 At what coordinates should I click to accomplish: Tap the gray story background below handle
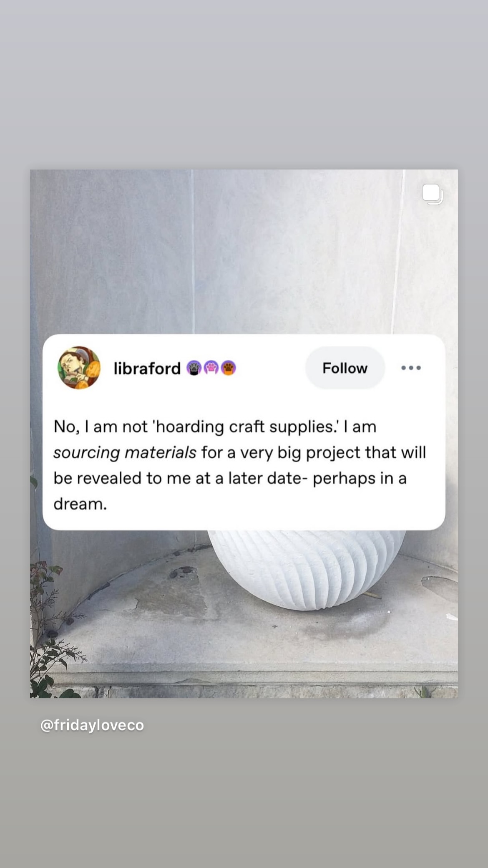click(244, 801)
